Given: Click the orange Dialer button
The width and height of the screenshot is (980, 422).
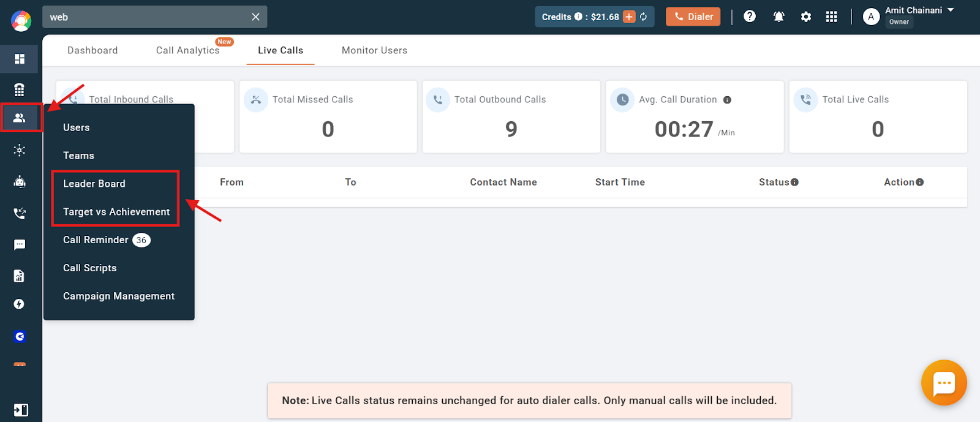Looking at the screenshot, I should [x=693, y=17].
